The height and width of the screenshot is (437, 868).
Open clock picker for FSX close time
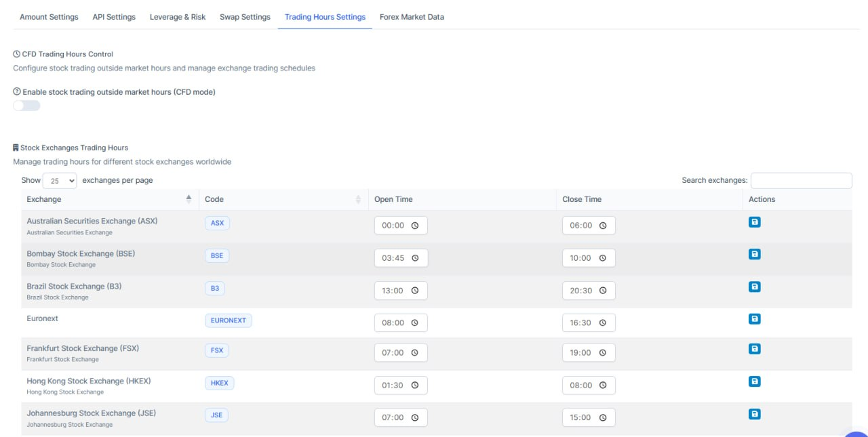click(602, 353)
